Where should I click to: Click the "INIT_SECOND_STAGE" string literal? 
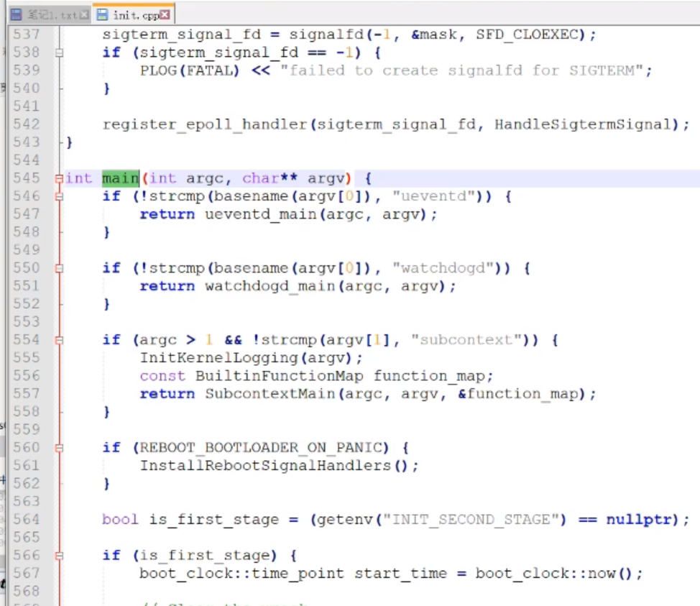tap(471, 520)
